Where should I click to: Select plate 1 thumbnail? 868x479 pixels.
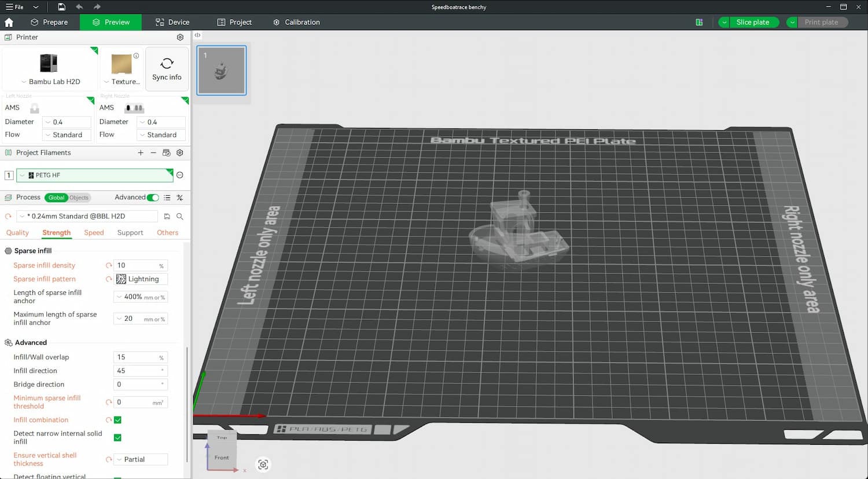point(222,70)
